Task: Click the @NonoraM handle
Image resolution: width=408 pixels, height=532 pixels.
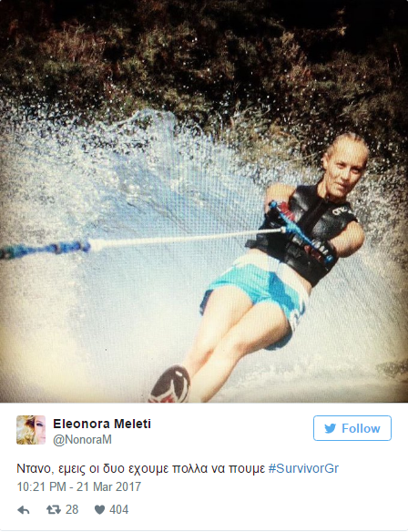Action: point(82,440)
